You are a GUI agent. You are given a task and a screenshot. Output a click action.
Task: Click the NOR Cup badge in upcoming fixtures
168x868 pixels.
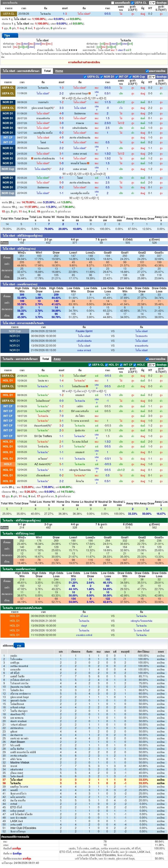(14, 331)
